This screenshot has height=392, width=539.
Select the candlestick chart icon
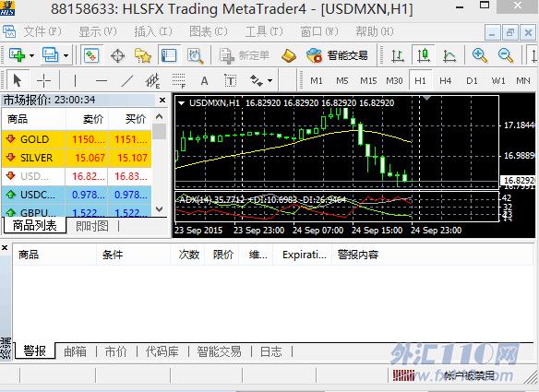tap(423, 55)
